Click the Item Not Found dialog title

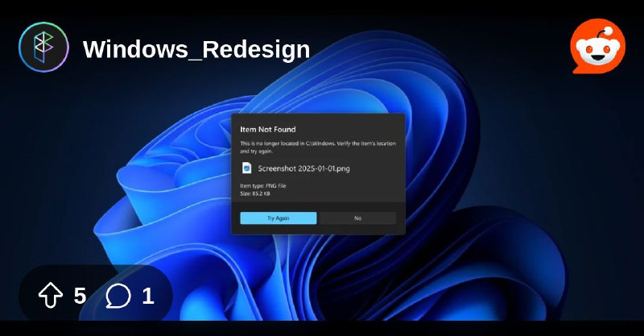tap(268, 130)
